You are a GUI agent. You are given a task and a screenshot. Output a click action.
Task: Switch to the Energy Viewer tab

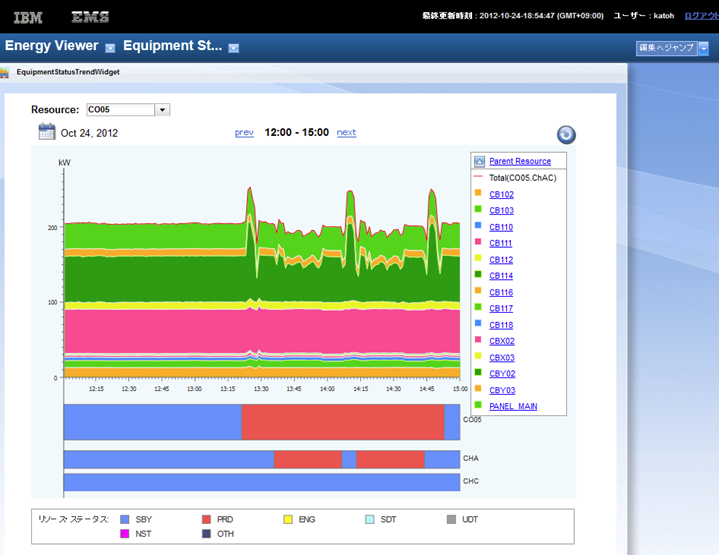pos(51,46)
